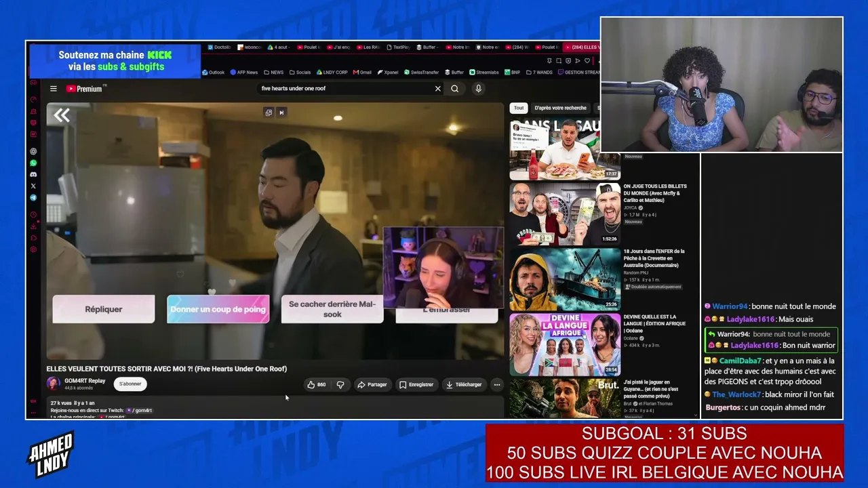868x488 pixels.
Task: Open the Buffer bookmark
Action: point(454,73)
